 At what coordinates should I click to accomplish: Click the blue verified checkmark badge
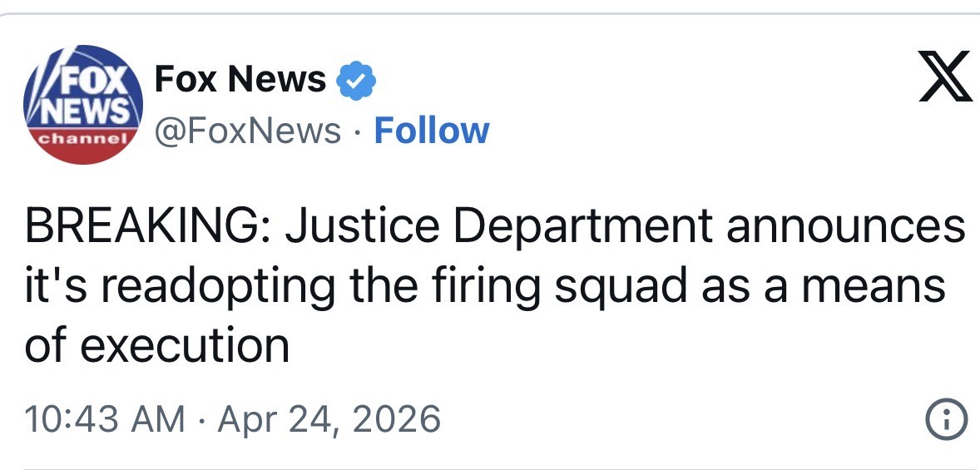pos(356,82)
